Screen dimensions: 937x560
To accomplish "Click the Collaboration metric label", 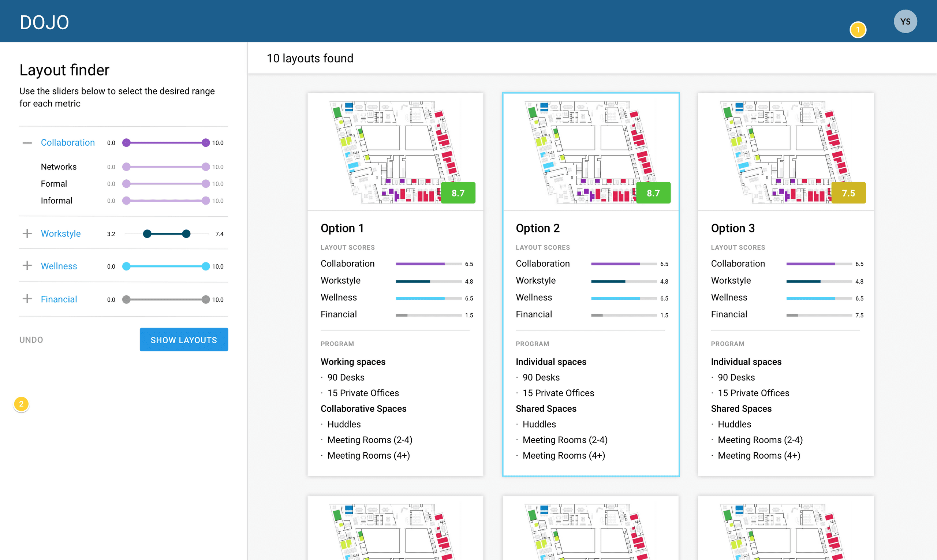I will click(68, 143).
